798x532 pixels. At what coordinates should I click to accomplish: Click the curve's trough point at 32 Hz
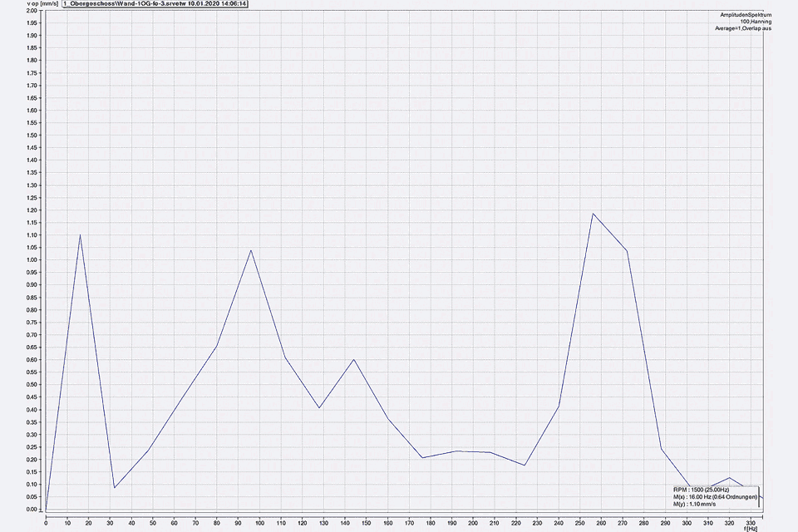(114, 487)
